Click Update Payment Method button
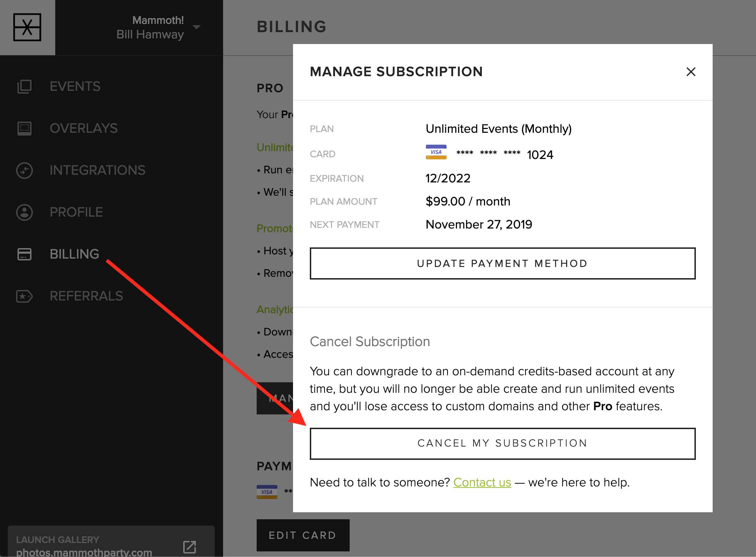Viewport: 756px width, 557px height. point(502,263)
